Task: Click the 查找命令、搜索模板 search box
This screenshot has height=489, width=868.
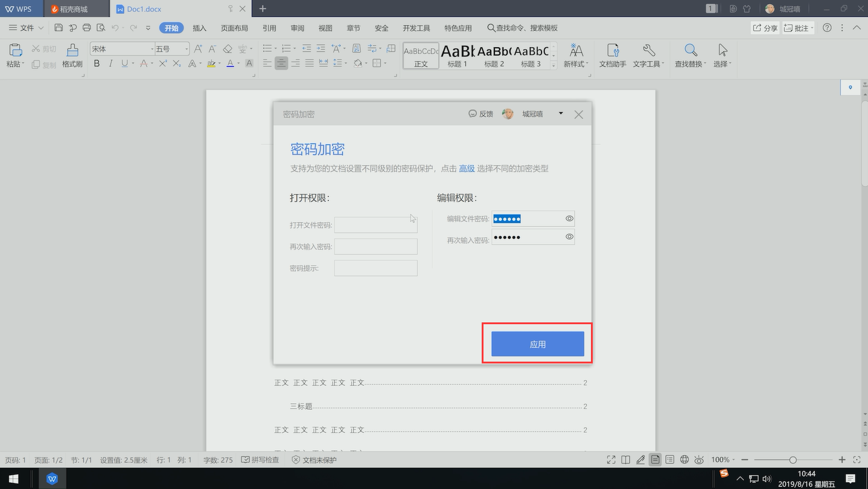Action: 523,28
